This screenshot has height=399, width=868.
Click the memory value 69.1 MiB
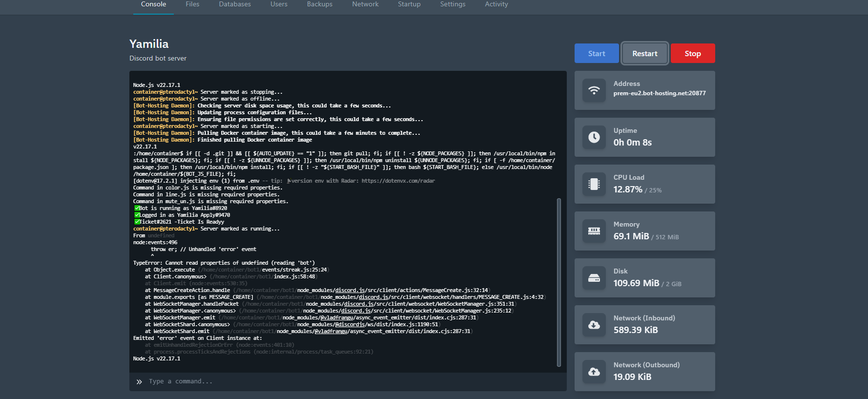pos(631,236)
